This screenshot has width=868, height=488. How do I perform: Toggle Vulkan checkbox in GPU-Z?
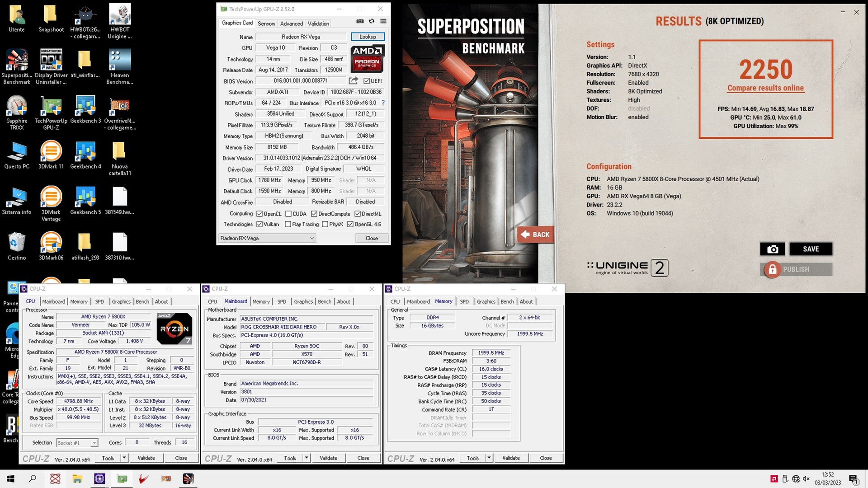[x=259, y=224]
